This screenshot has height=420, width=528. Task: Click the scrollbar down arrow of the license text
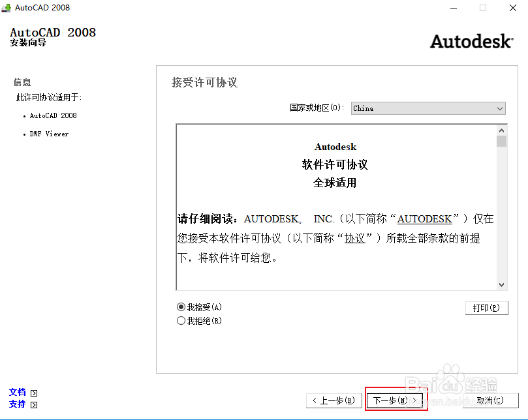pos(502,285)
